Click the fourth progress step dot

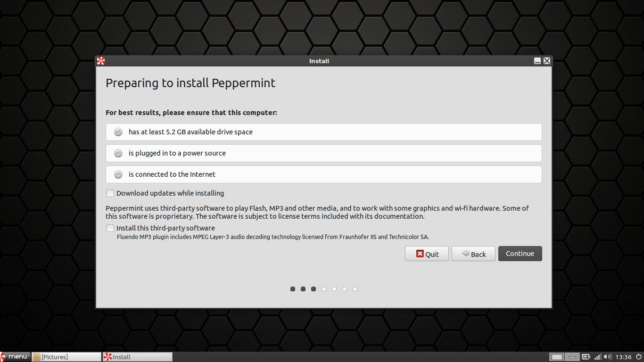[x=324, y=289]
